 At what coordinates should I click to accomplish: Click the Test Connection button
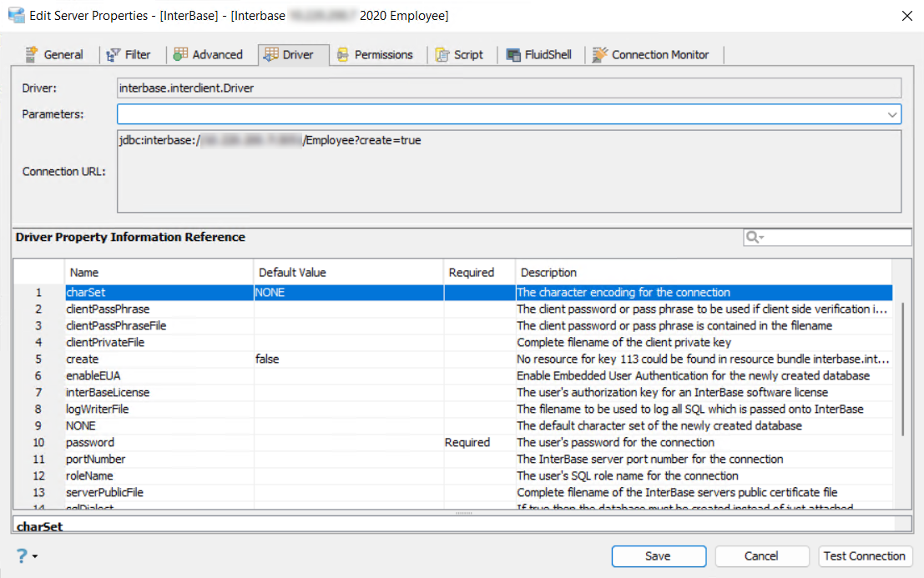[864, 556]
